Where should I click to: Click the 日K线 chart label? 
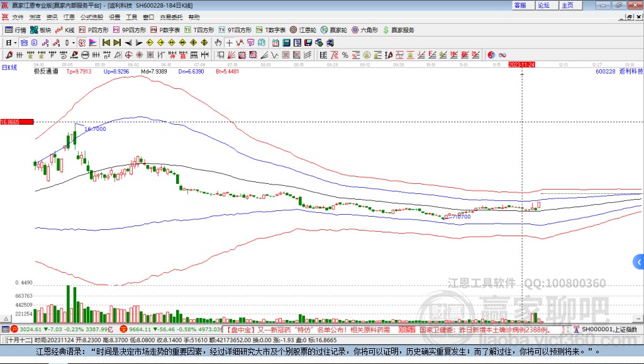coord(9,67)
